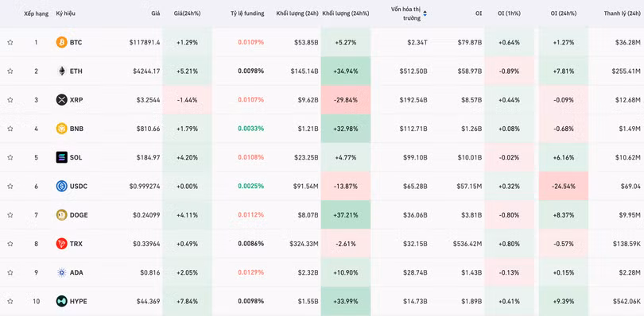Click the TRON coin icon
The height and width of the screenshot is (316, 644).
click(x=61, y=244)
